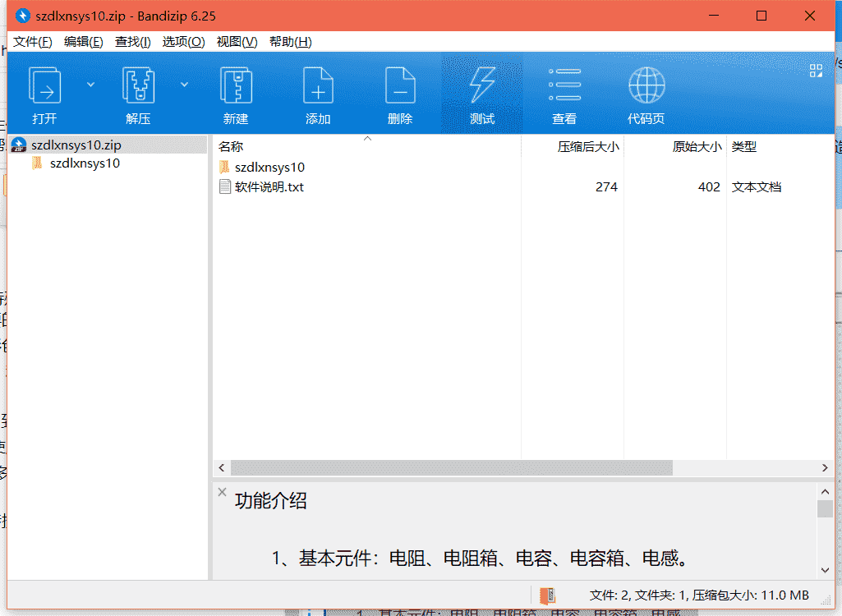Select szdlxnsys10 folder in file list

coord(269,168)
